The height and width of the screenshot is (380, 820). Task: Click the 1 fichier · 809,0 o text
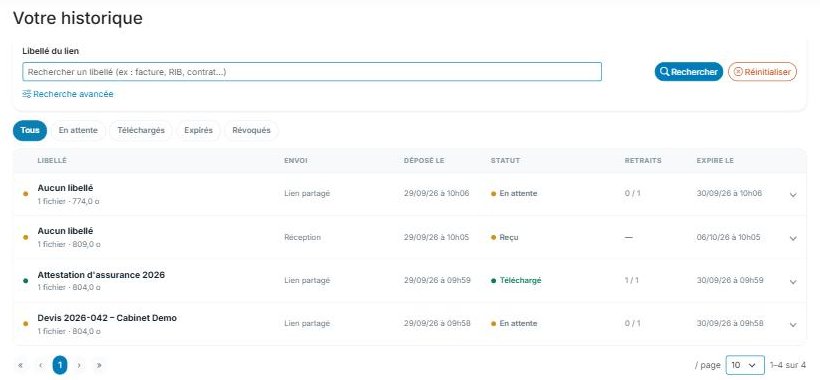69,244
